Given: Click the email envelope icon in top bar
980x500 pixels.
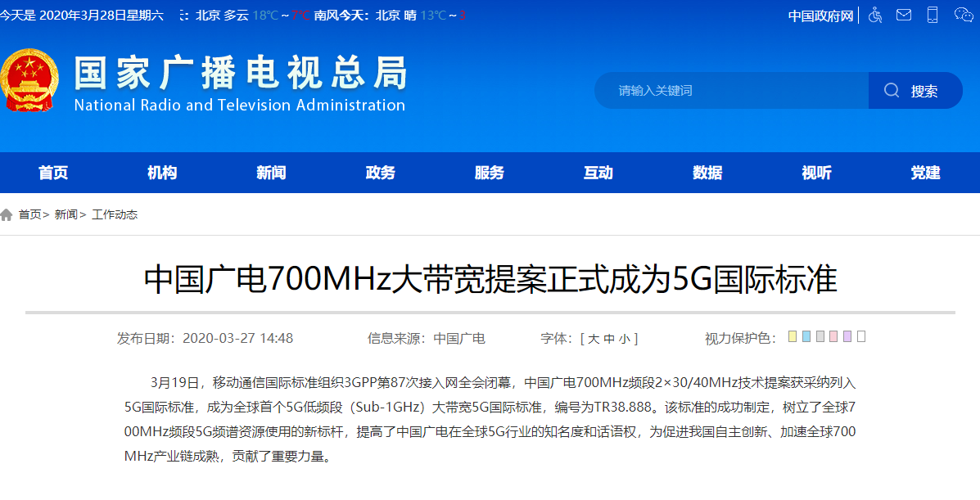Looking at the screenshot, I should [x=903, y=15].
